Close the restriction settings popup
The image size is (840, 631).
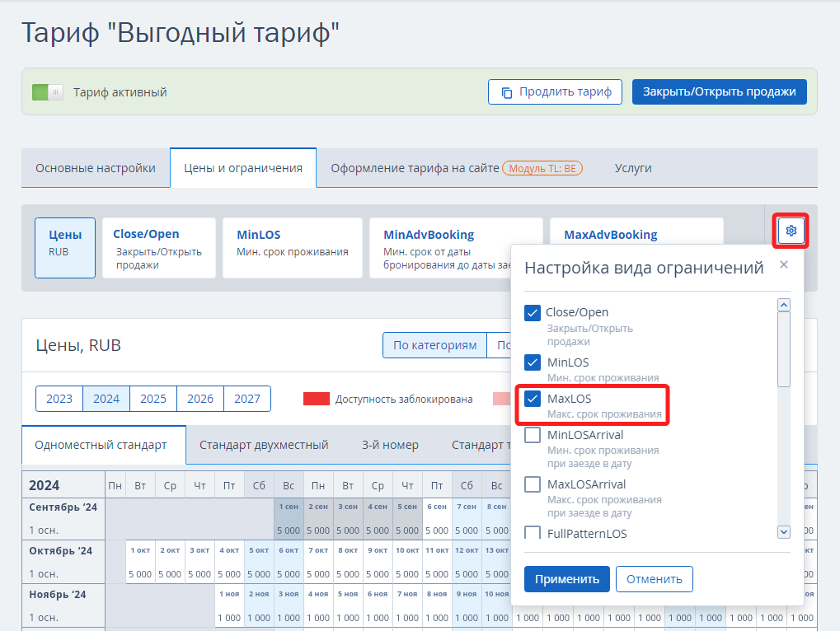tap(784, 264)
